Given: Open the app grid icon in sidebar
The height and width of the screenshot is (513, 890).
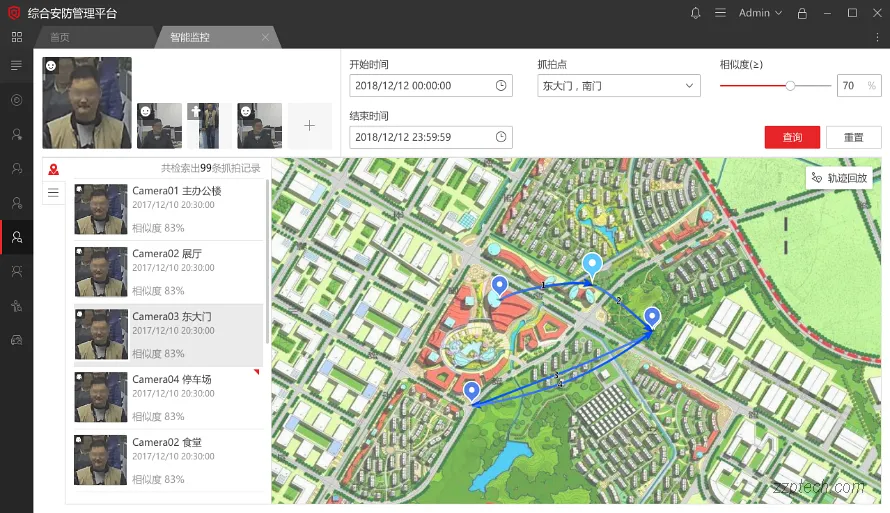Looking at the screenshot, I should point(16,37).
